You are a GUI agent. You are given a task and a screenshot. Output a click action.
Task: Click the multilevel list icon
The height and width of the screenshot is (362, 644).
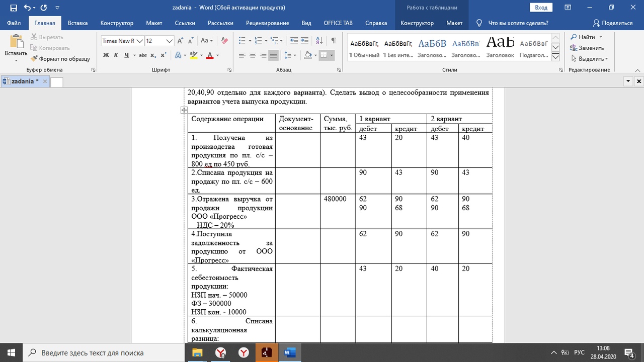pos(274,41)
